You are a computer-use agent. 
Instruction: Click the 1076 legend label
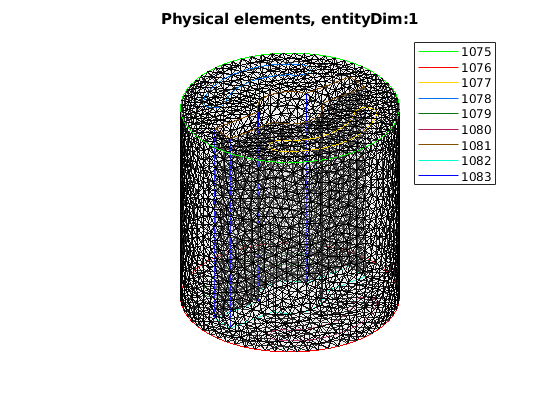coord(476,68)
